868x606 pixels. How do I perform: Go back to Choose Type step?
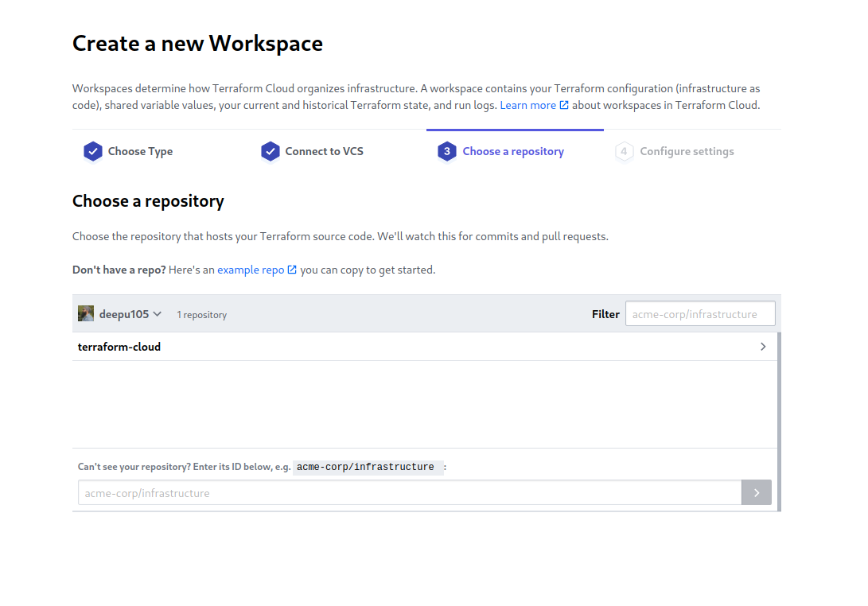pyautogui.click(x=140, y=151)
